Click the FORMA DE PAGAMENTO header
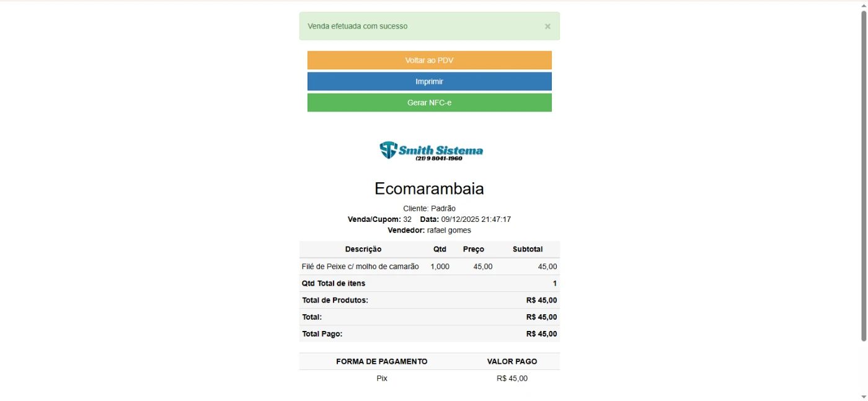Viewport: 868px width, 401px height. pos(382,361)
